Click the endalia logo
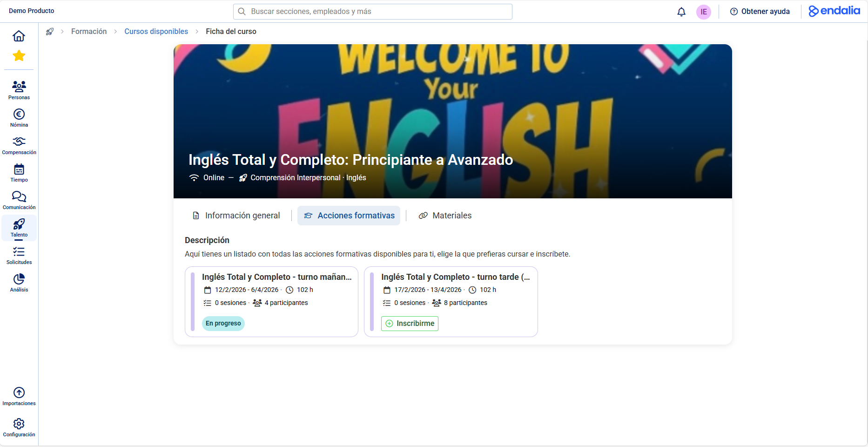Image resolution: width=868 pixels, height=447 pixels. [834, 11]
